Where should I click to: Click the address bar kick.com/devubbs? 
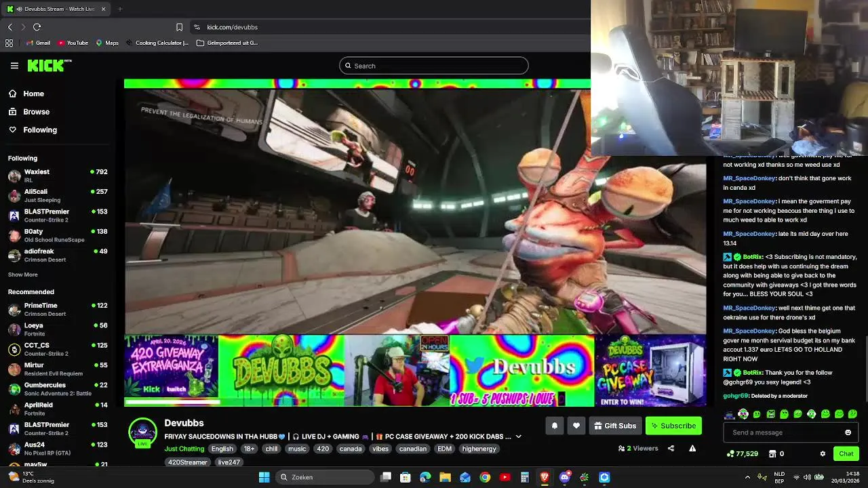tap(232, 27)
